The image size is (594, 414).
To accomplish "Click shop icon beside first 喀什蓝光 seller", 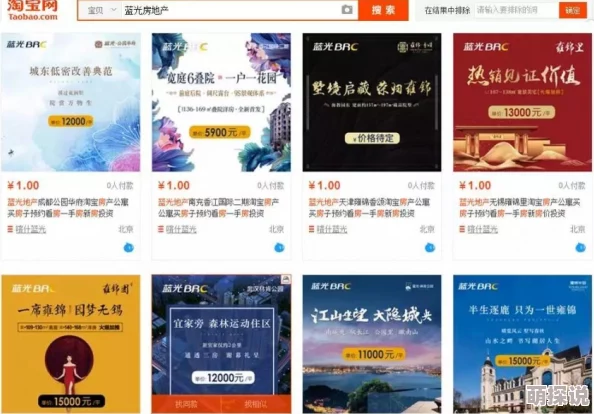I will [10, 229].
